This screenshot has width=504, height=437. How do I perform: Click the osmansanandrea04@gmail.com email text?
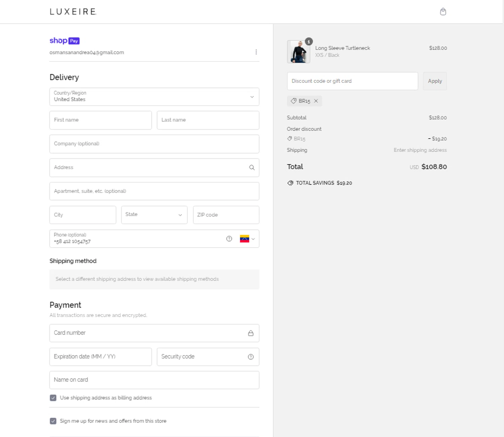click(87, 52)
